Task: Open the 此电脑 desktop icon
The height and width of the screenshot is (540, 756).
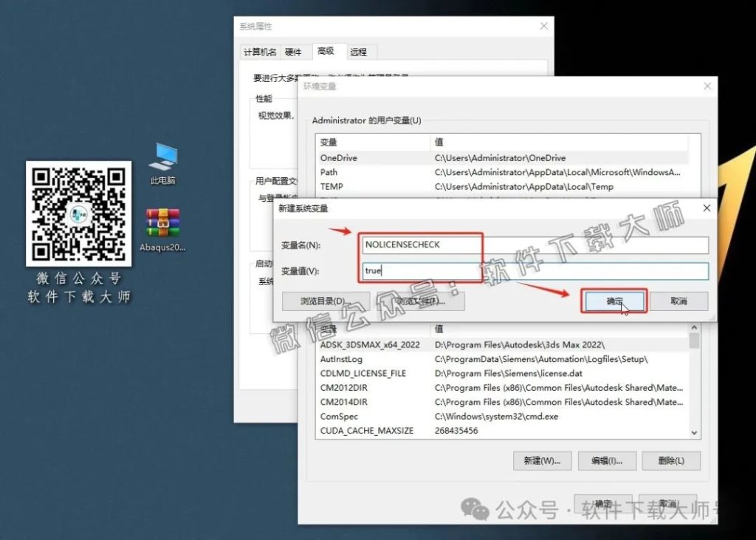Action: (x=162, y=157)
